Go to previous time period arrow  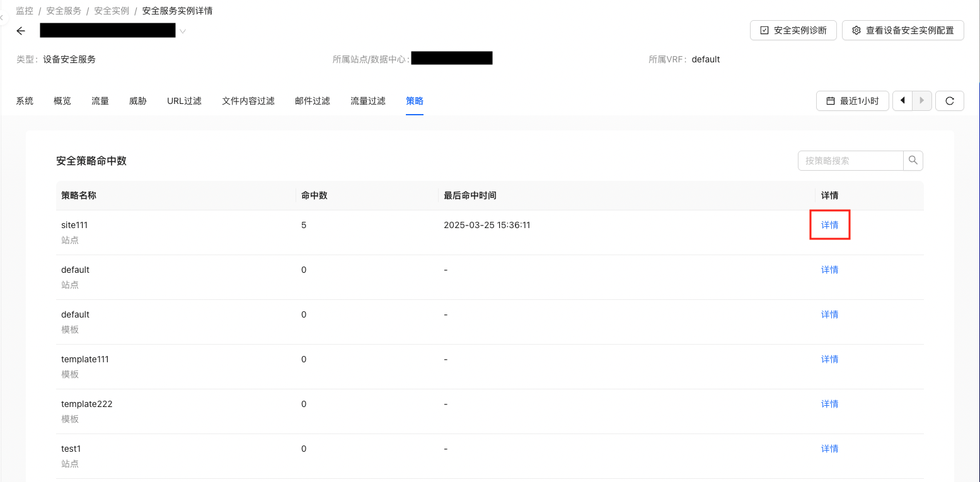(x=902, y=101)
